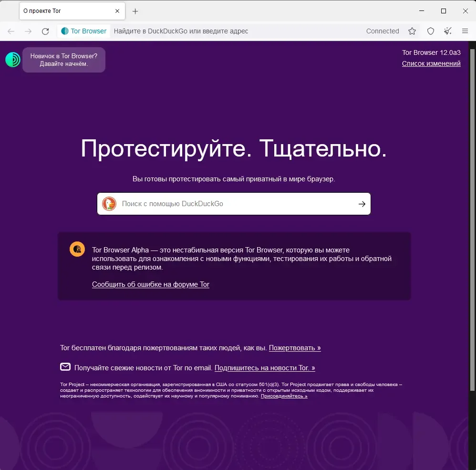Bookmark this page with the star icon
Viewport: 476px width, 470px height.
pos(412,31)
